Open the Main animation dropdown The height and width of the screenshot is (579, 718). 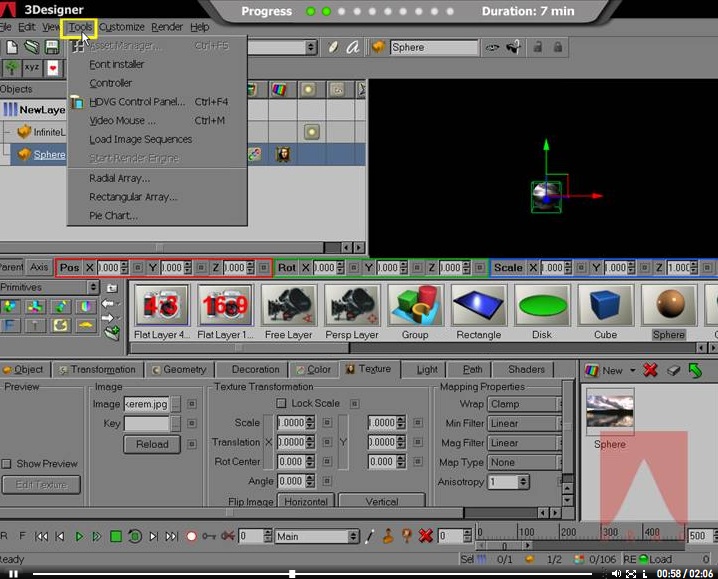[314, 537]
